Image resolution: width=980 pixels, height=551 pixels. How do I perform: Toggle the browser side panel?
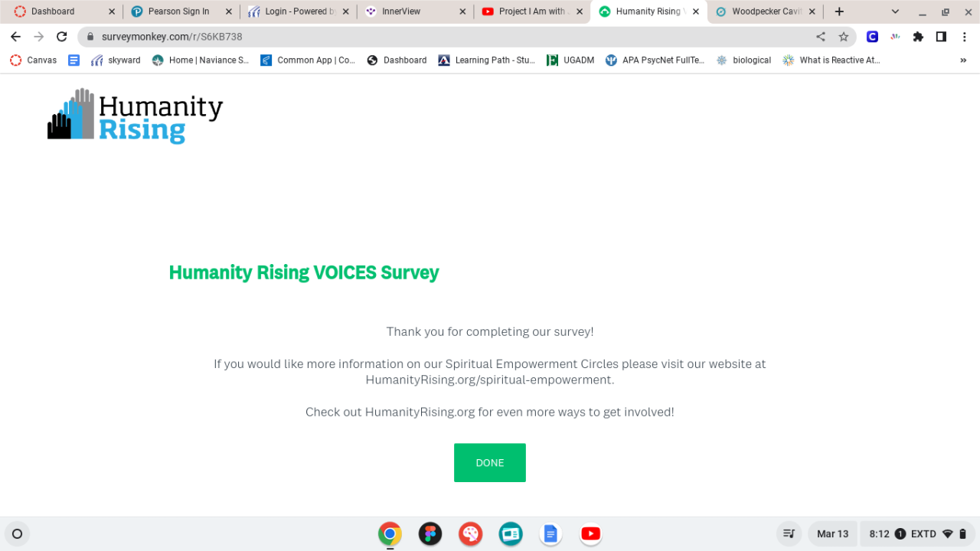point(941,37)
